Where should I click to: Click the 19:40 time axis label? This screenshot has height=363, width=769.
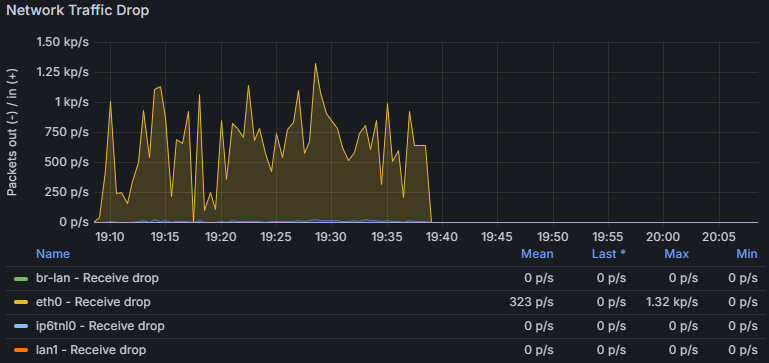tap(442, 237)
